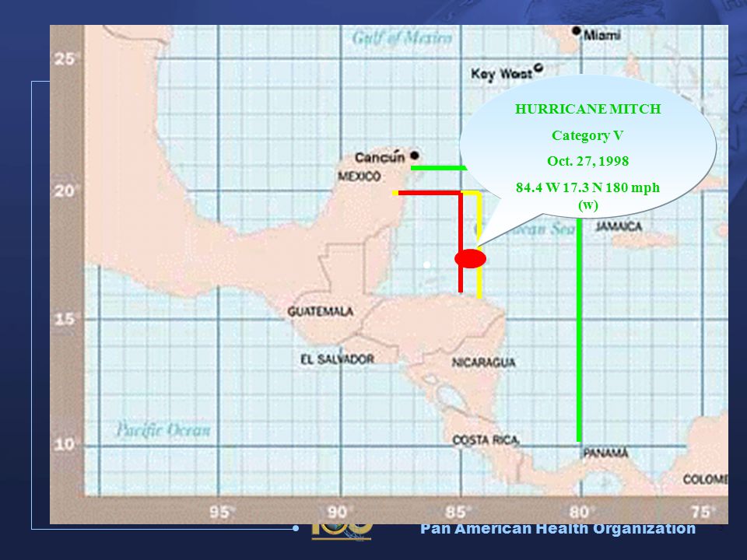Click the HURRICANE MITCH title text

(x=588, y=109)
